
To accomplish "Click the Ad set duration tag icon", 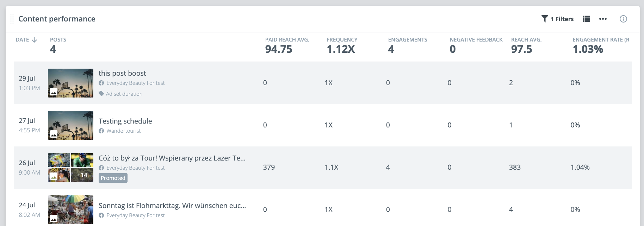I will click(101, 94).
